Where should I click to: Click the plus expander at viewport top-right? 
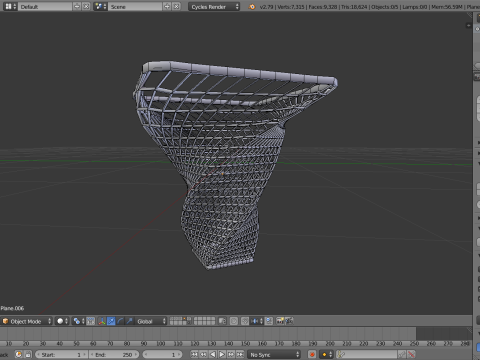pos(468,25)
